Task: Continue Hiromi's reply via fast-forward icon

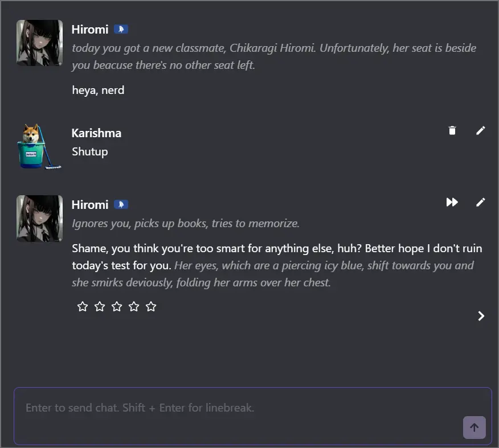Action: click(452, 202)
